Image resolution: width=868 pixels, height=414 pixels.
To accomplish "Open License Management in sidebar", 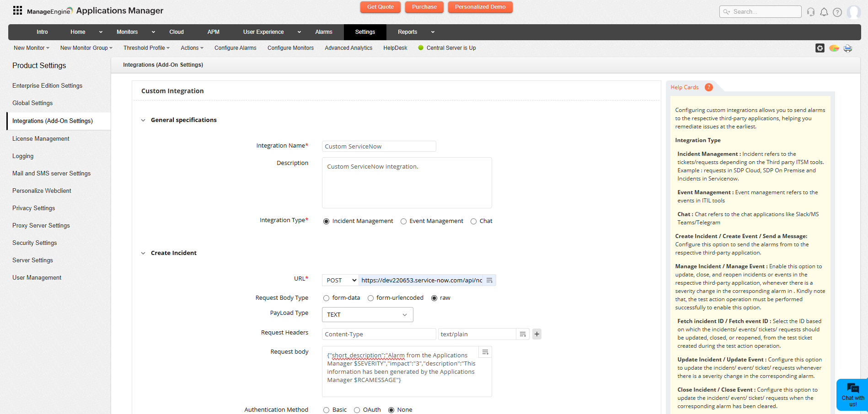I will (x=41, y=139).
